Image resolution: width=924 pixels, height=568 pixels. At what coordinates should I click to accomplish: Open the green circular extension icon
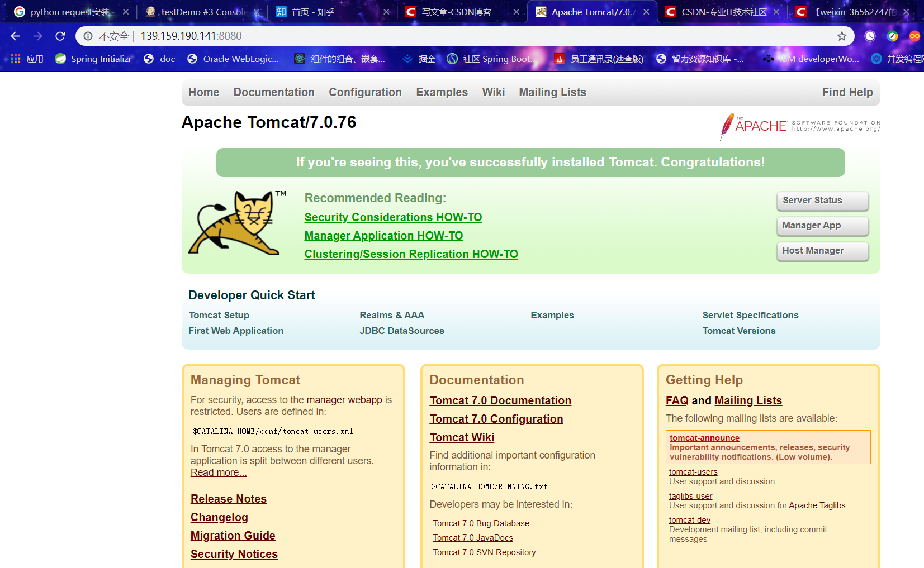coord(893,36)
